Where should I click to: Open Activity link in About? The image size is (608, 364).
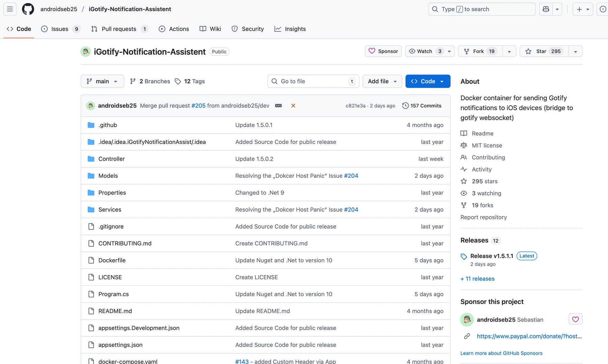coord(482,169)
